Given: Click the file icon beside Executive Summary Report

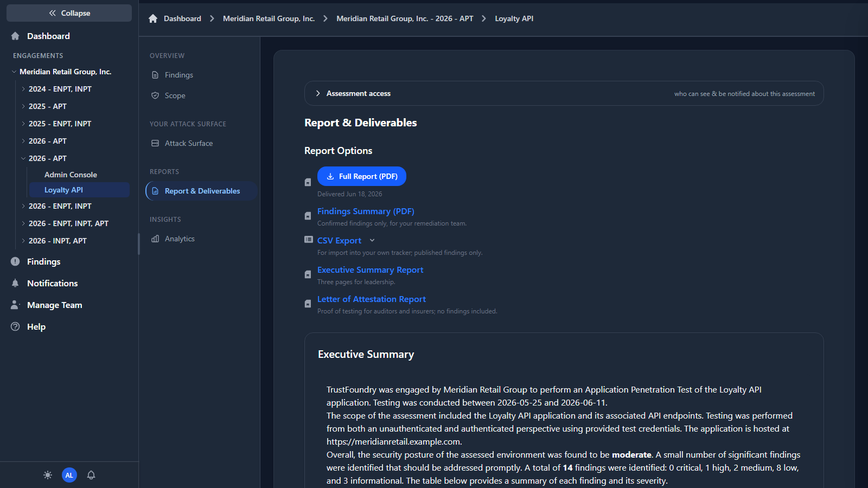Looking at the screenshot, I should [308, 274].
